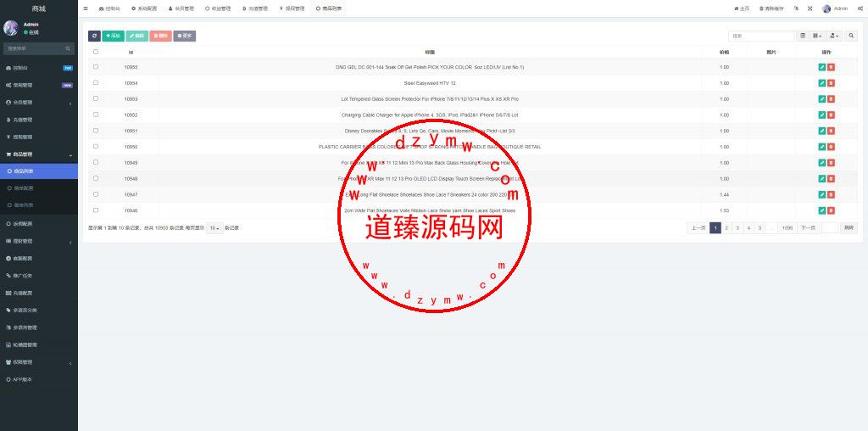Check the box for row 10946

96,210
